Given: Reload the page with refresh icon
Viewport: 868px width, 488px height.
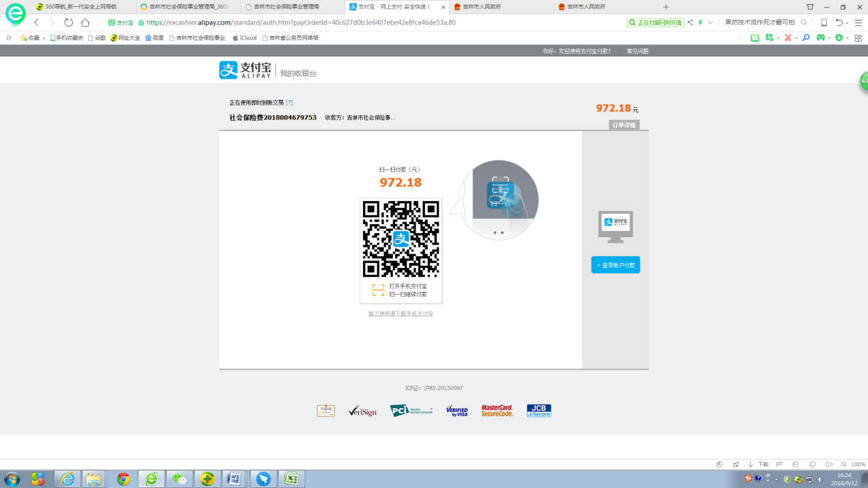Looking at the screenshot, I should click(x=68, y=23).
